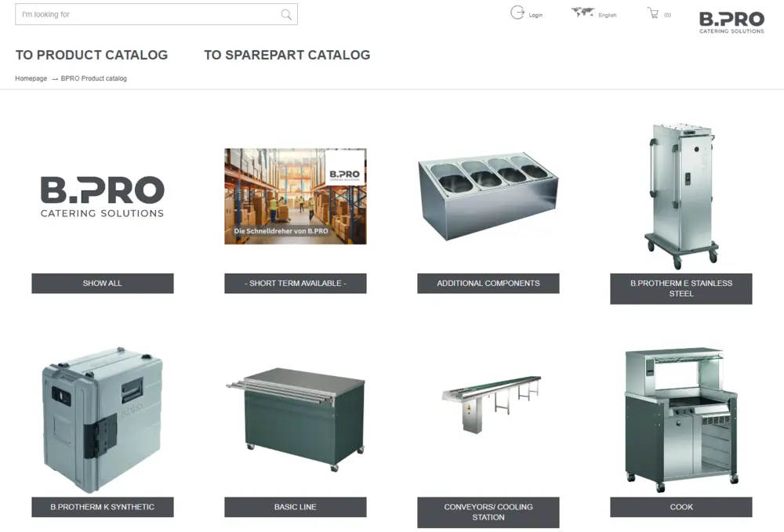
Task: Click the Schnelldreher warehouse thumbnail image
Action: click(x=295, y=196)
